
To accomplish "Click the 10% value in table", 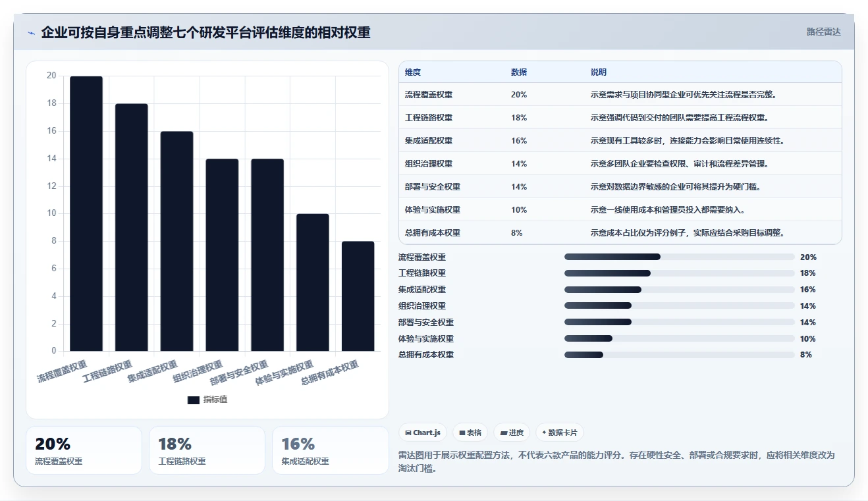I will point(519,209).
